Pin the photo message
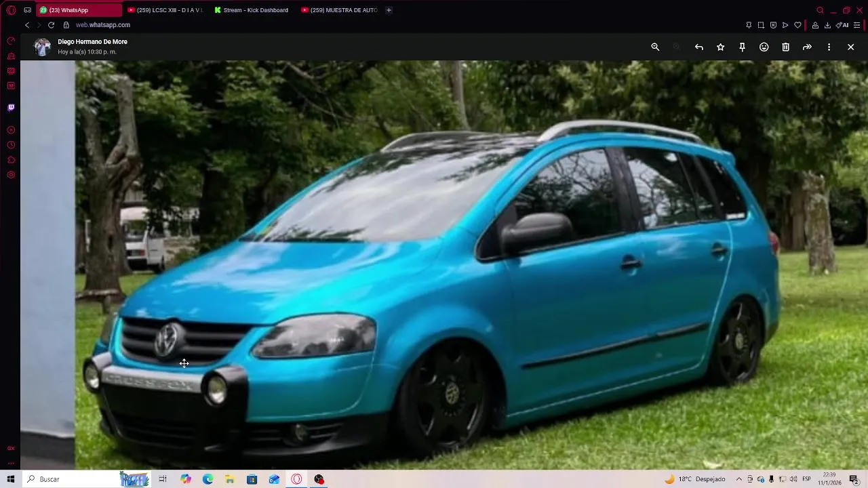The image size is (868, 488). (x=742, y=47)
